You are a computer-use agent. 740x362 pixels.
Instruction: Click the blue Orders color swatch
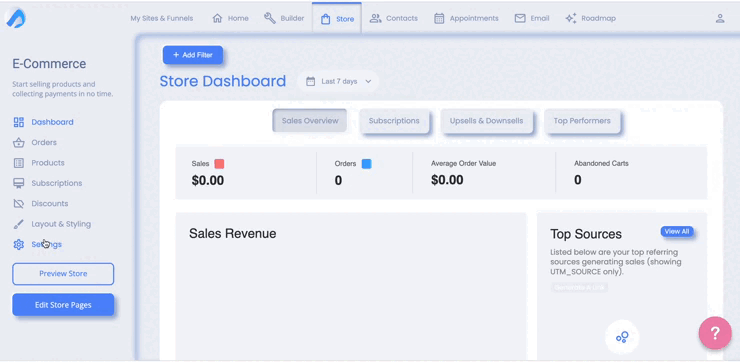[x=367, y=164]
